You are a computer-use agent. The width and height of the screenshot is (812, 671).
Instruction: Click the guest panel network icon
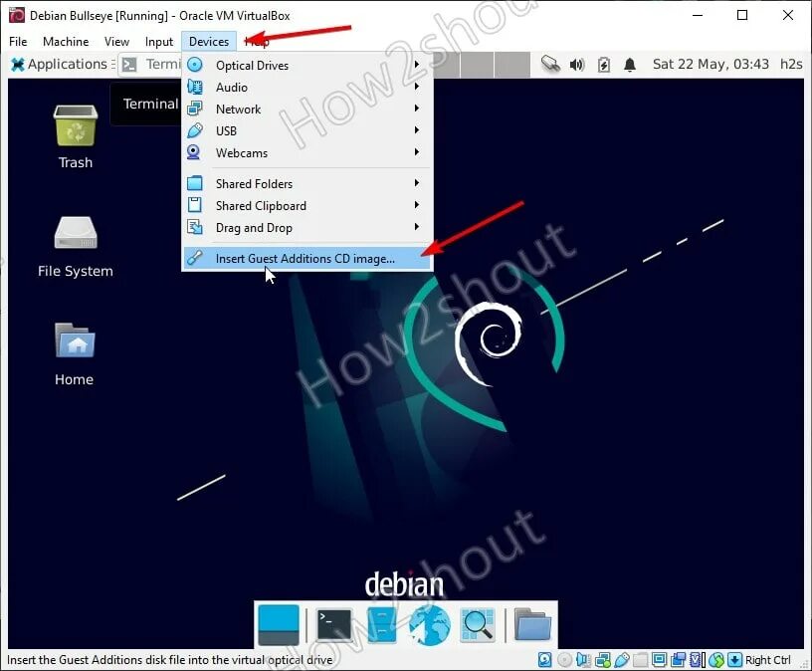[550, 65]
